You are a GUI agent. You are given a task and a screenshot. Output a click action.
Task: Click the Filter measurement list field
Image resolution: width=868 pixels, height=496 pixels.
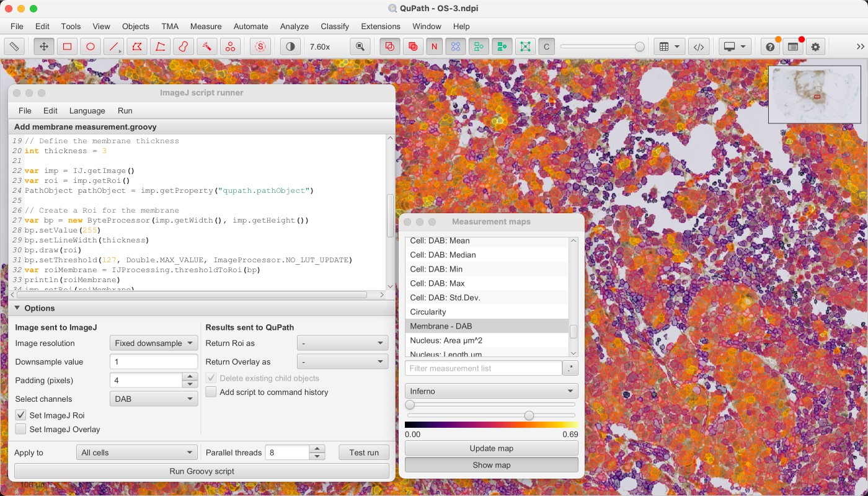[x=484, y=368]
